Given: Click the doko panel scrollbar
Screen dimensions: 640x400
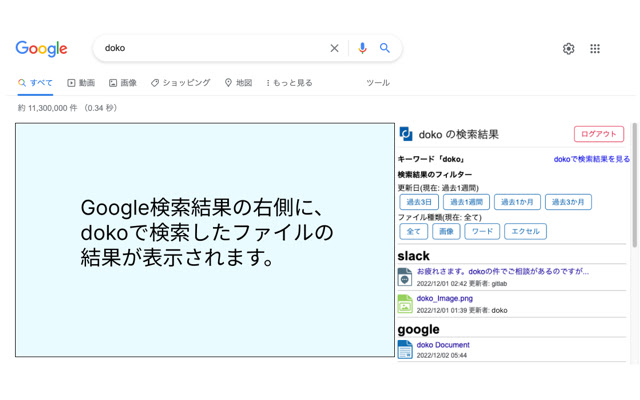Looking at the screenshot, I should pyautogui.click(x=634, y=185).
